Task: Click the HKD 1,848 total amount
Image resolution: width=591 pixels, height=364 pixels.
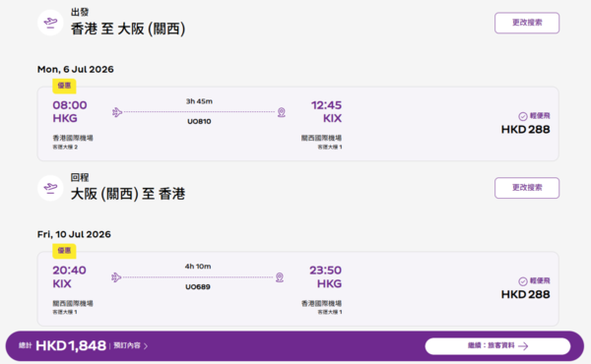Action: point(71,345)
